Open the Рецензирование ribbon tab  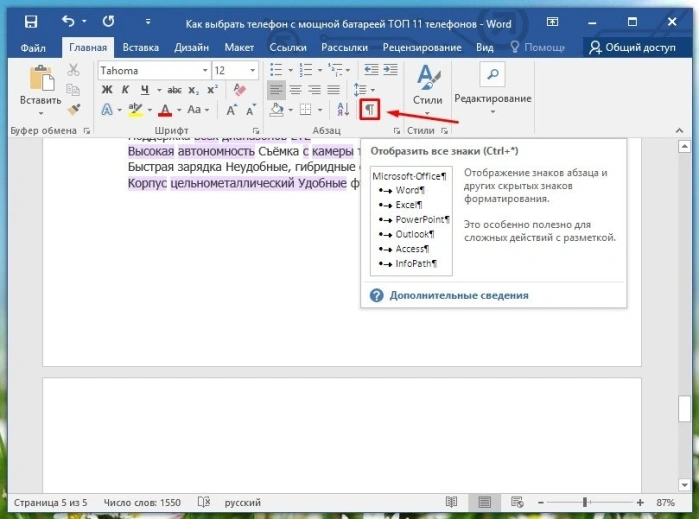coord(422,48)
